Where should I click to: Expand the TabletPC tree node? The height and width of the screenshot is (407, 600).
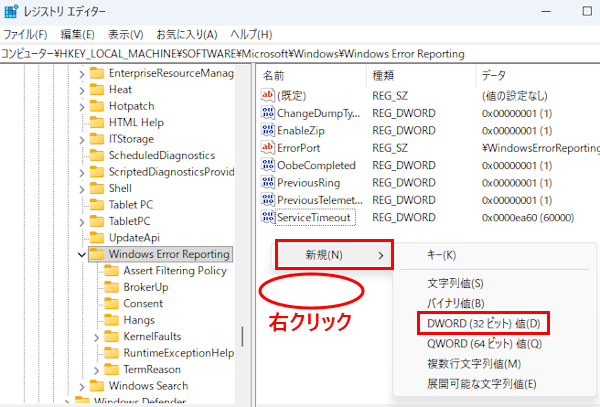pos(82,222)
